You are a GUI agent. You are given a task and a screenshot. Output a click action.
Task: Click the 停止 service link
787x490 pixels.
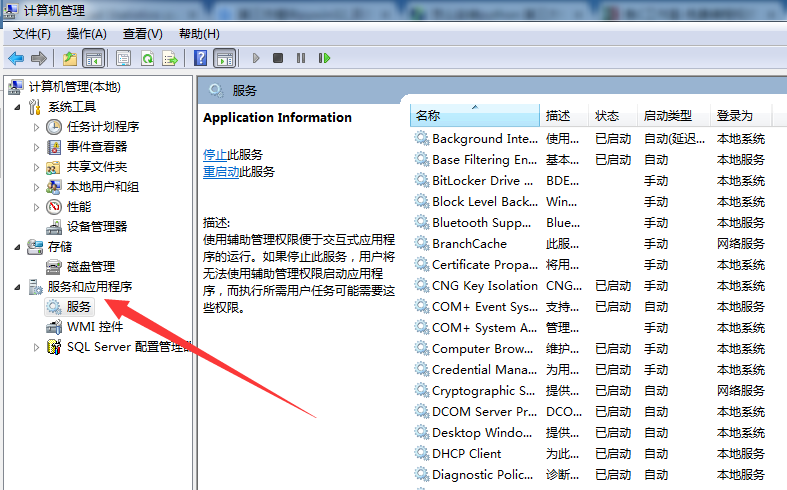pyautogui.click(x=215, y=154)
